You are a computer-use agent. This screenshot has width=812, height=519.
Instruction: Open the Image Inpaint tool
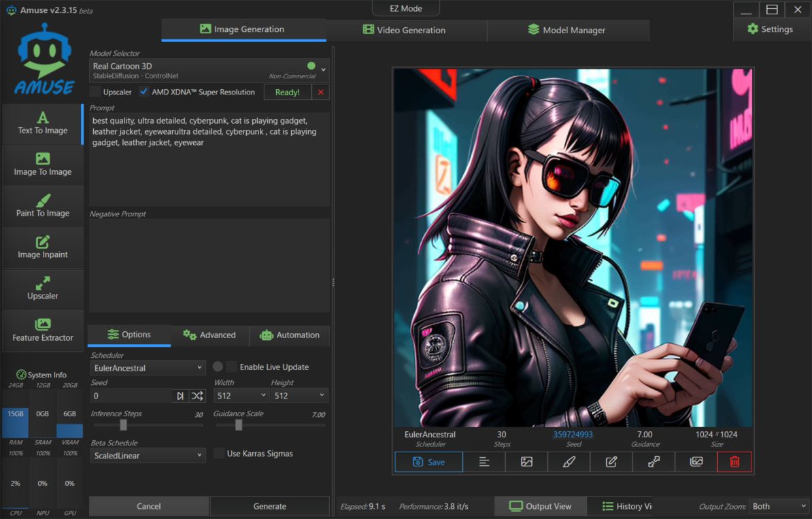[x=43, y=248]
